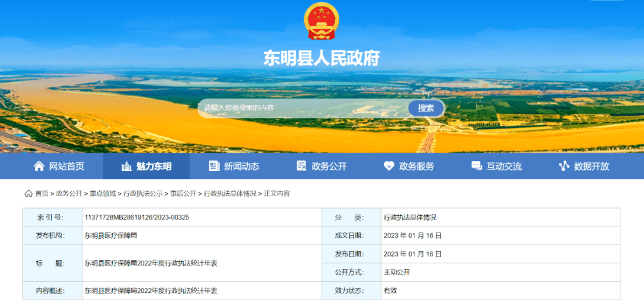Click the 搜索 search button
This screenshot has height=306, width=644.
click(426, 109)
